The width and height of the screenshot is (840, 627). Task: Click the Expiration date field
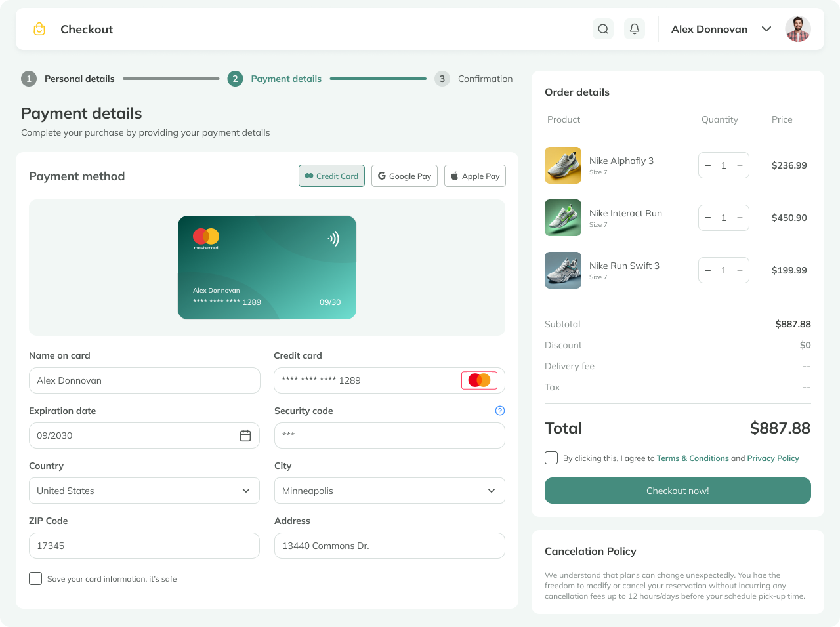click(144, 435)
